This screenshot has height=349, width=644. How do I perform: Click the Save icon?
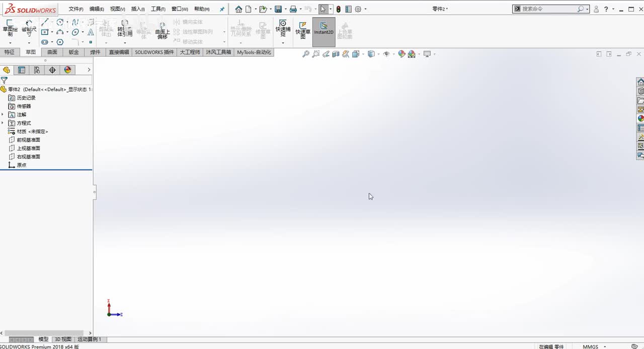pyautogui.click(x=278, y=9)
